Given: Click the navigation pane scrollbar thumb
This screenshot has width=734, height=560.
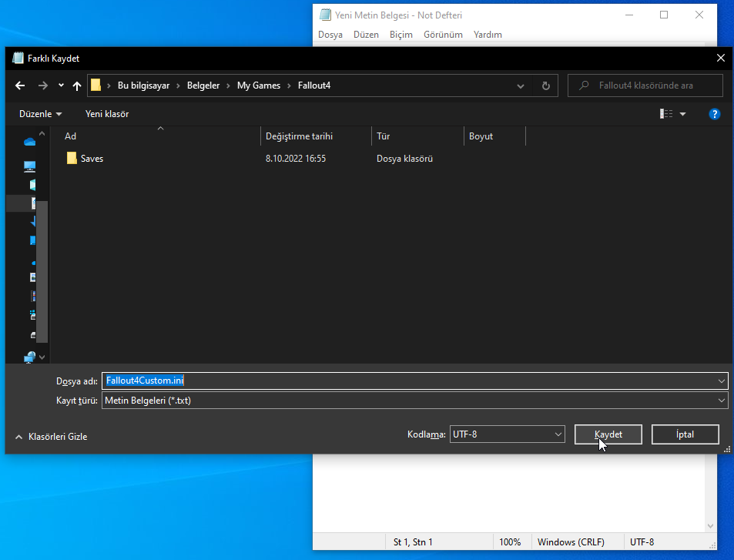Looking at the screenshot, I should click(x=42, y=272).
